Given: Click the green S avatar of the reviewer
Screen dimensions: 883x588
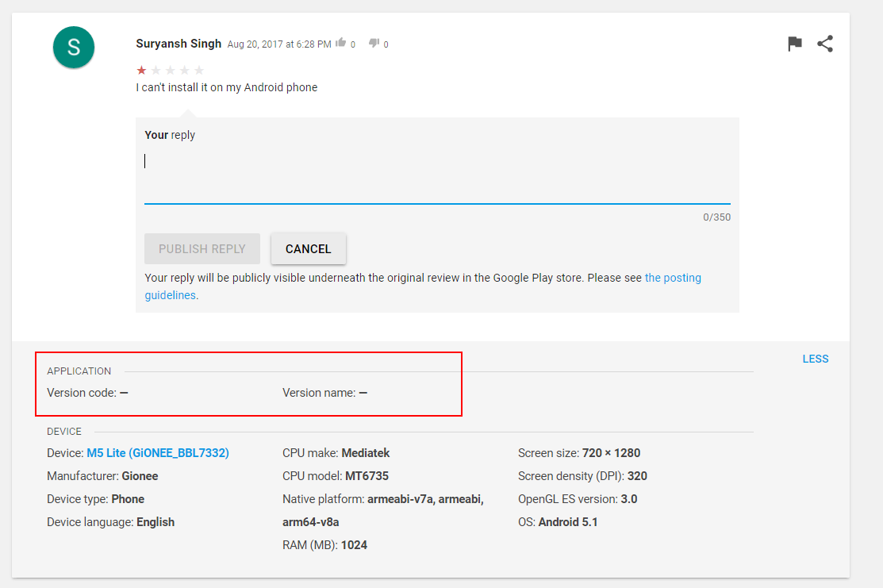Looking at the screenshot, I should pos(74,47).
